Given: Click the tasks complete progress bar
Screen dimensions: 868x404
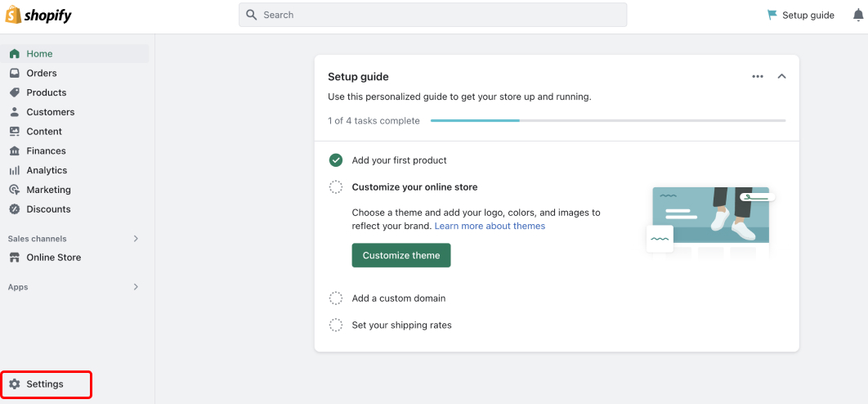Looking at the screenshot, I should [x=608, y=120].
